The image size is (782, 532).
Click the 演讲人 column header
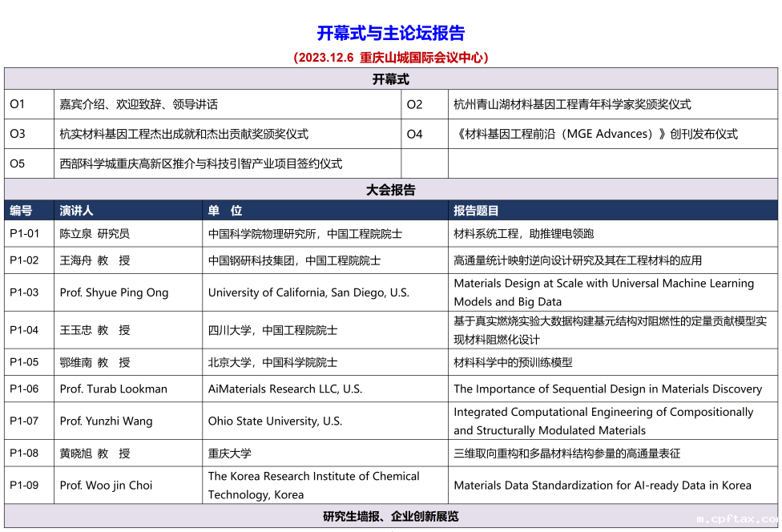click(77, 211)
